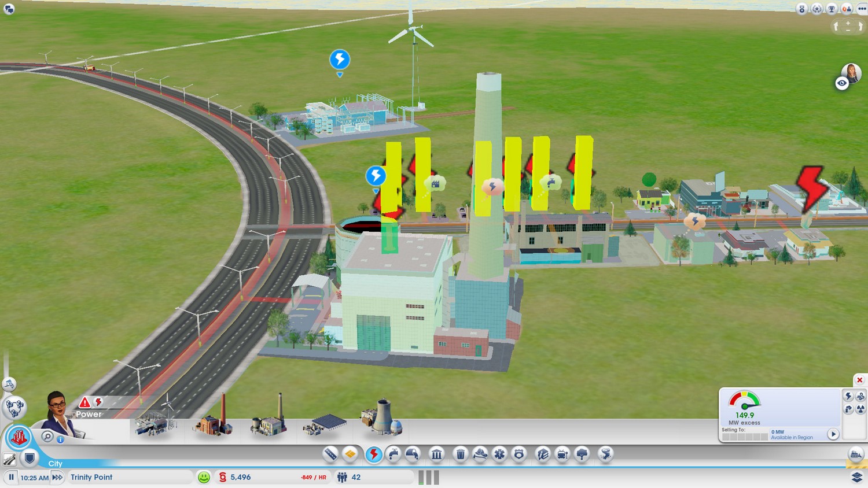Screen dimensions: 868x488
Task: Open the three-dots options menu
Action: [x=862, y=9]
